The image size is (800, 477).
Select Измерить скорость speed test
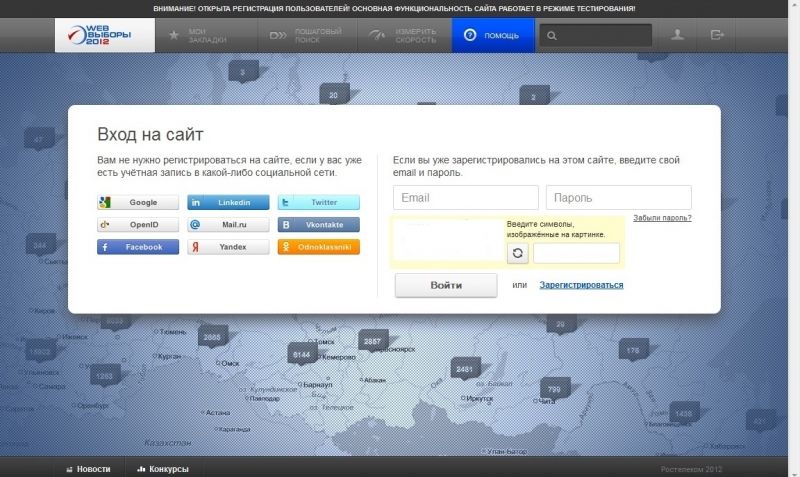(402, 36)
